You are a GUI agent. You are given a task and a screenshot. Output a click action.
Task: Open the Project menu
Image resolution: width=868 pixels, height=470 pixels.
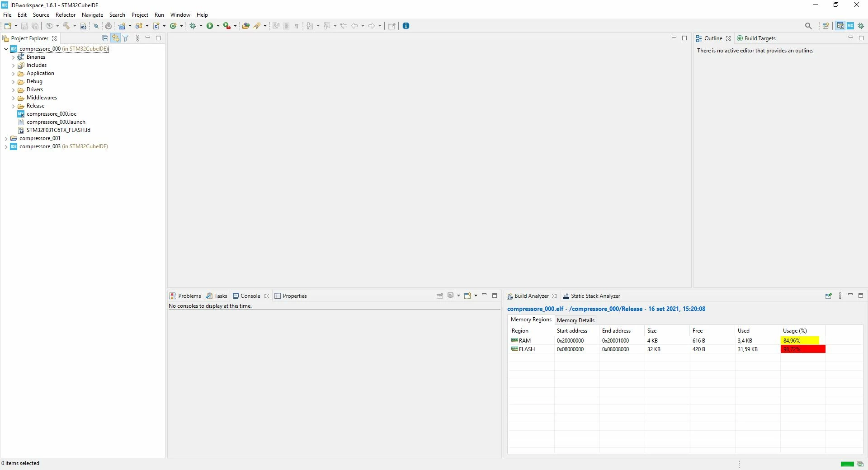click(x=140, y=15)
